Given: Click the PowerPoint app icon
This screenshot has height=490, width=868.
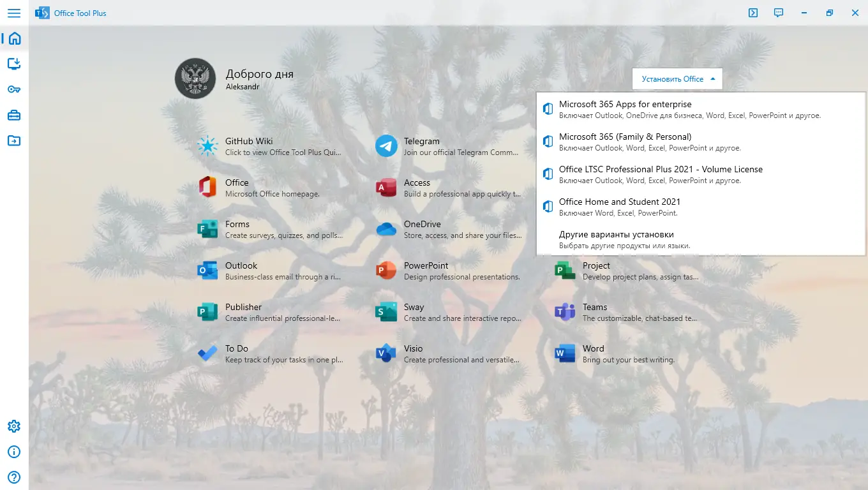Looking at the screenshot, I should pyautogui.click(x=386, y=271).
